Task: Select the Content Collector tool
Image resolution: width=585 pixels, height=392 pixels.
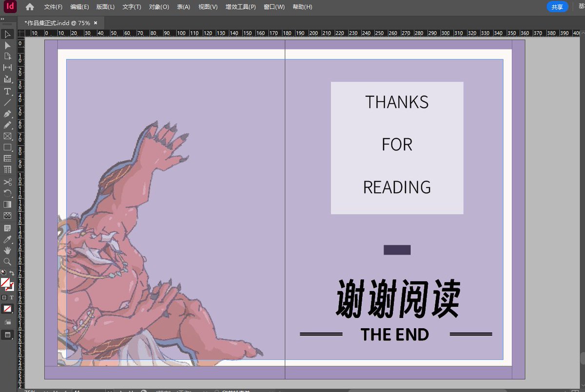Action: [x=7, y=78]
